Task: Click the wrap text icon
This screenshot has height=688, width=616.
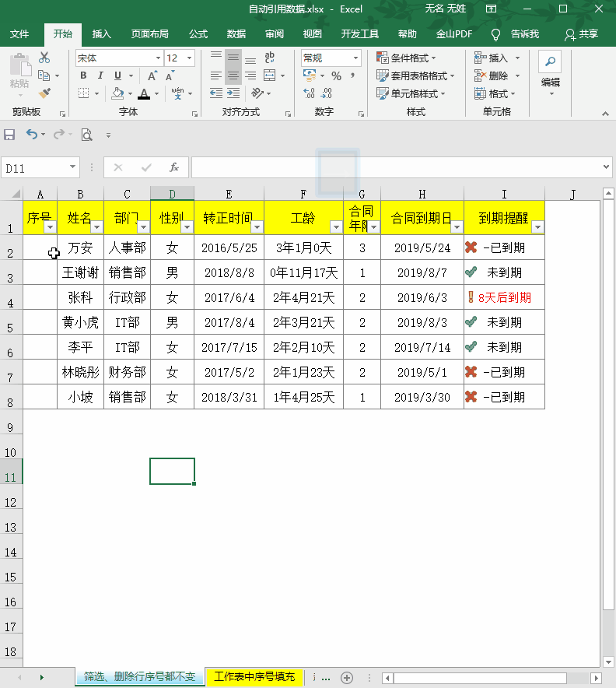Action: (x=270, y=58)
